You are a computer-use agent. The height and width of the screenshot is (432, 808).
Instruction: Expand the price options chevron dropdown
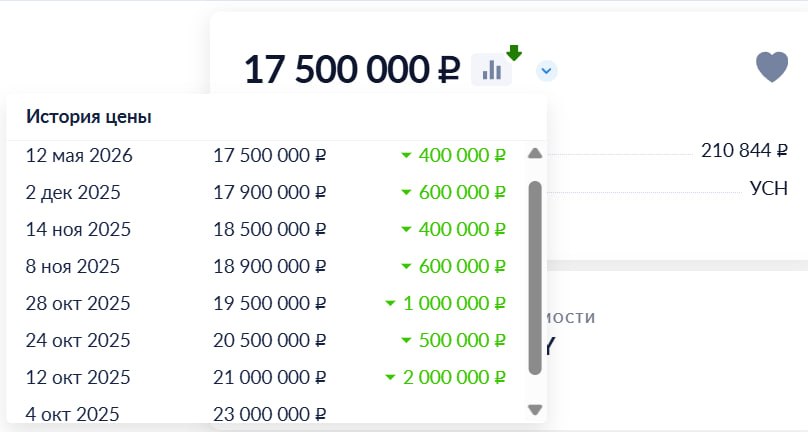pos(546,71)
